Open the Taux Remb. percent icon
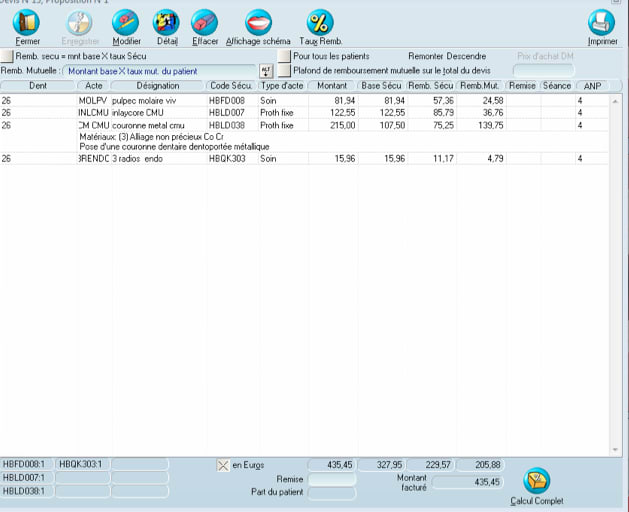 [320, 22]
